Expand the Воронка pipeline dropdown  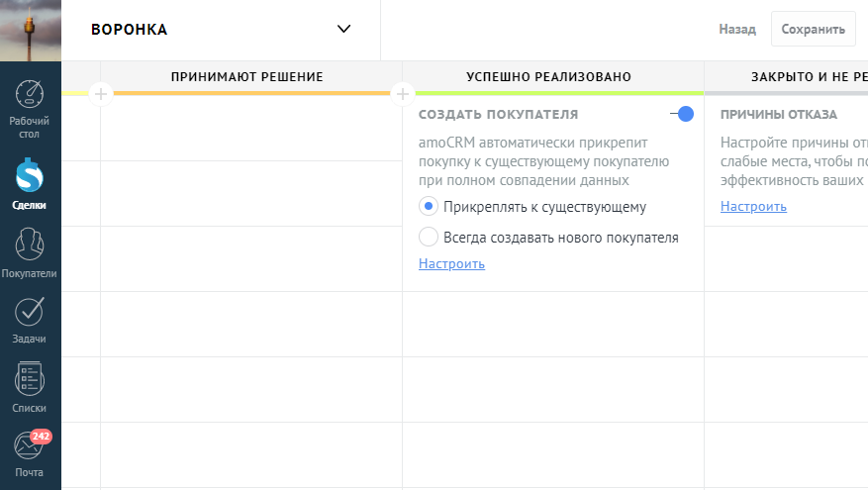[x=343, y=29]
